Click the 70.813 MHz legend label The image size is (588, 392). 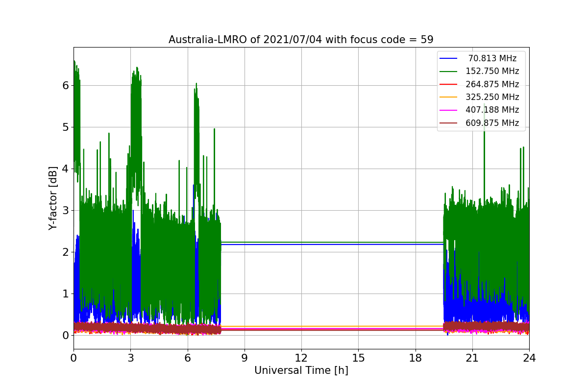click(492, 58)
